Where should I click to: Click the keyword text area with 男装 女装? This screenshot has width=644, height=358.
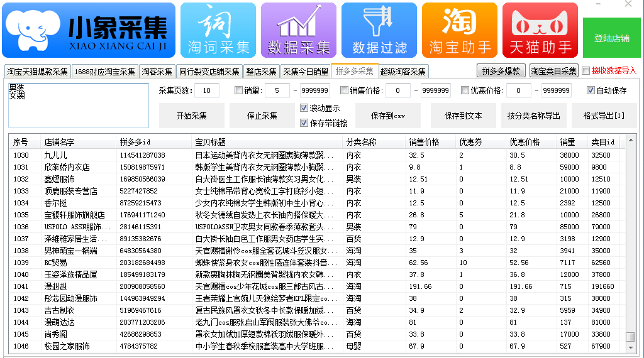79,106
